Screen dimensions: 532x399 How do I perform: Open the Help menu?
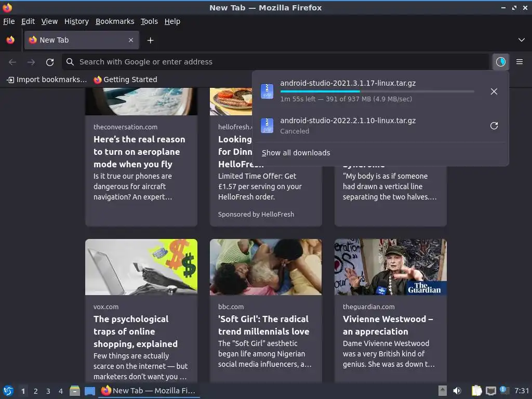172,21
